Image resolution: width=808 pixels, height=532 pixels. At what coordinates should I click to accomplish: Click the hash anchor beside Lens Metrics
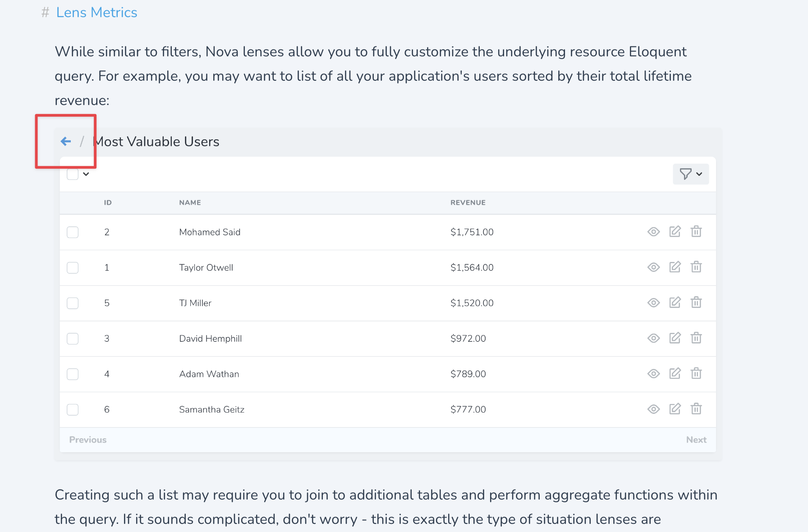(x=45, y=13)
